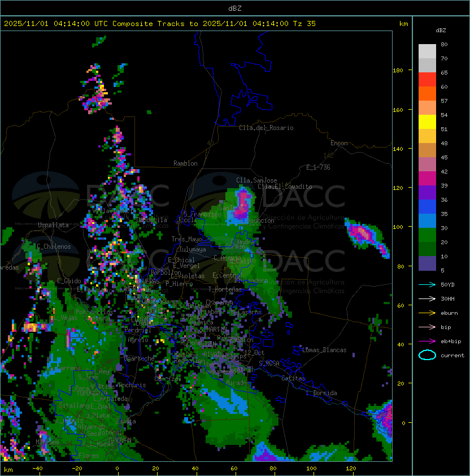Viewport: 470px width, 476px height.
Task: Click the 'Ugarteche' map label
Action: pyautogui.click(x=140, y=358)
